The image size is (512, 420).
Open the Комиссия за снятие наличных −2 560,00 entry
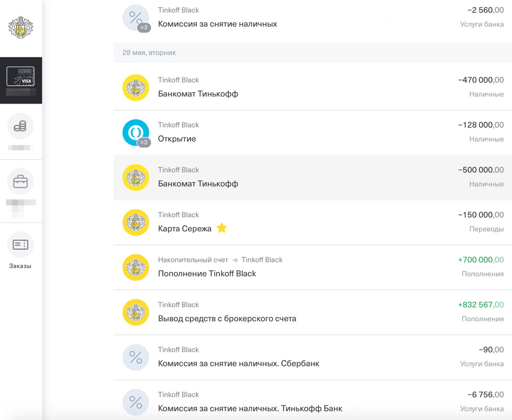click(218, 24)
